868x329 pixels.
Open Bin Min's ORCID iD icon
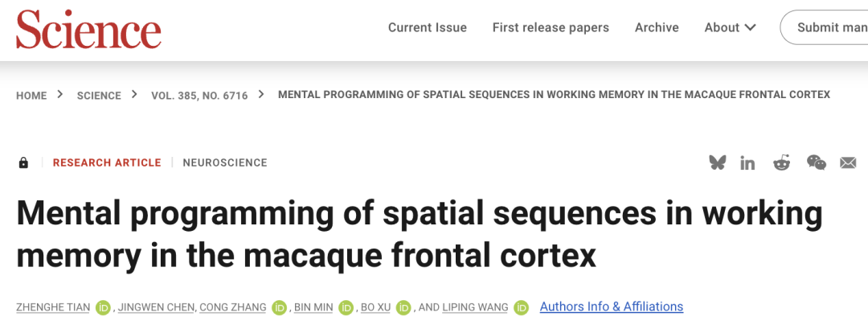click(x=346, y=307)
